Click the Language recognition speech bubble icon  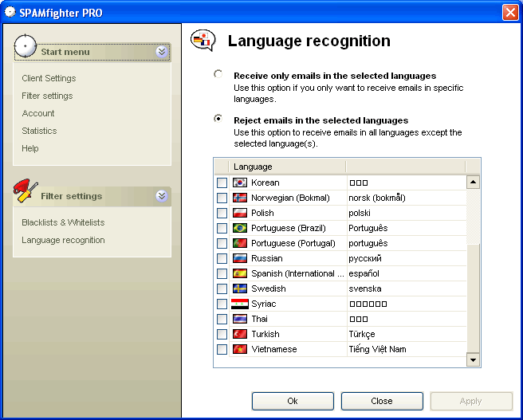[x=203, y=41]
